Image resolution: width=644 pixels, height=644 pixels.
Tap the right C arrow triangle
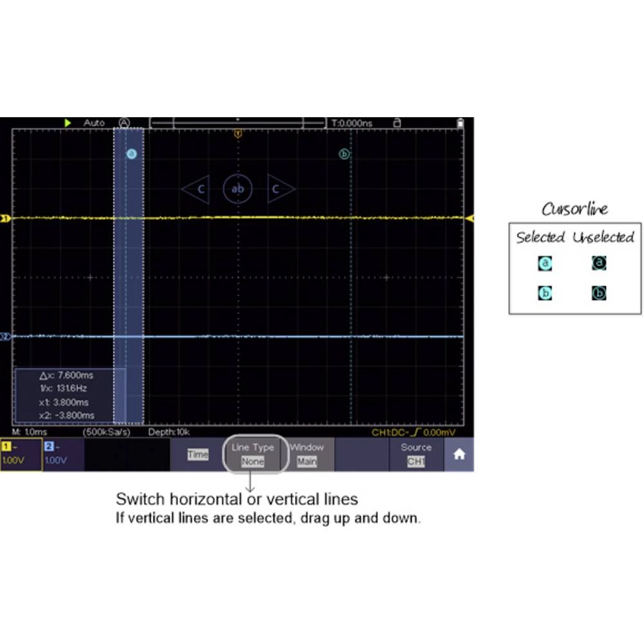click(279, 189)
